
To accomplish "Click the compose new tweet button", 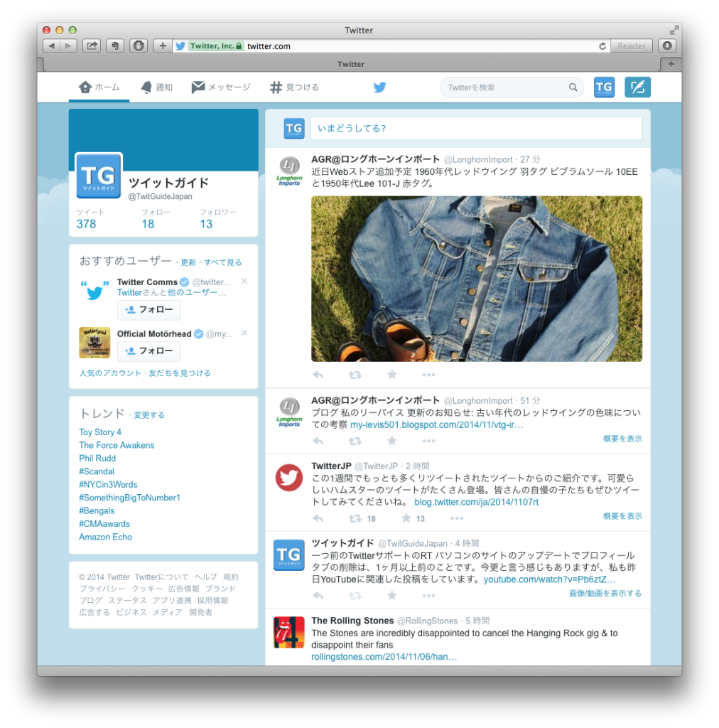I will (637, 87).
